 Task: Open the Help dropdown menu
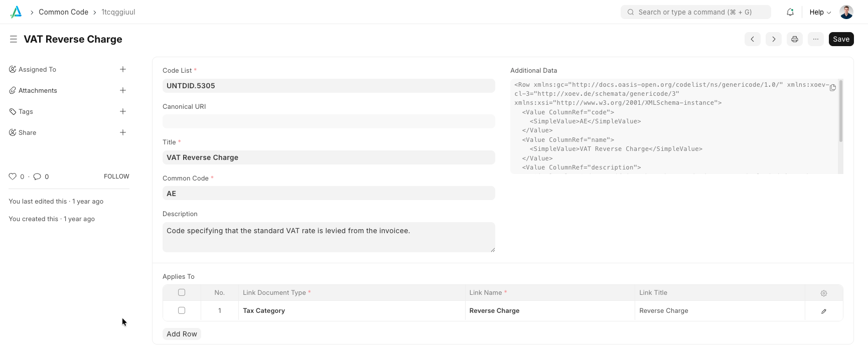(820, 12)
